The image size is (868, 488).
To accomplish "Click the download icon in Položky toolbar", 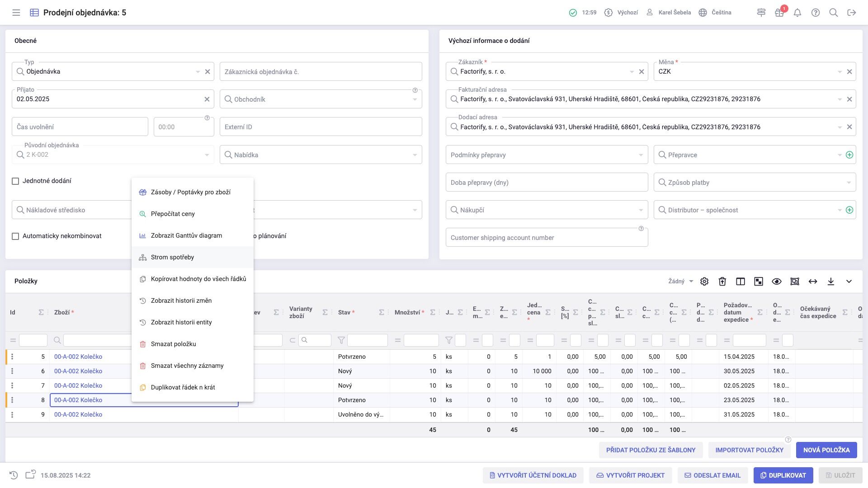I will [831, 282].
